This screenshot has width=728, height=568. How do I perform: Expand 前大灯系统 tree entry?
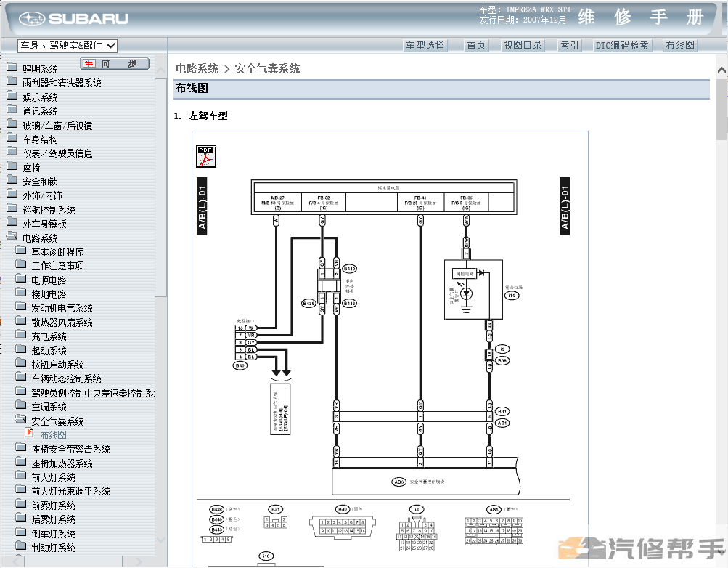pos(53,477)
